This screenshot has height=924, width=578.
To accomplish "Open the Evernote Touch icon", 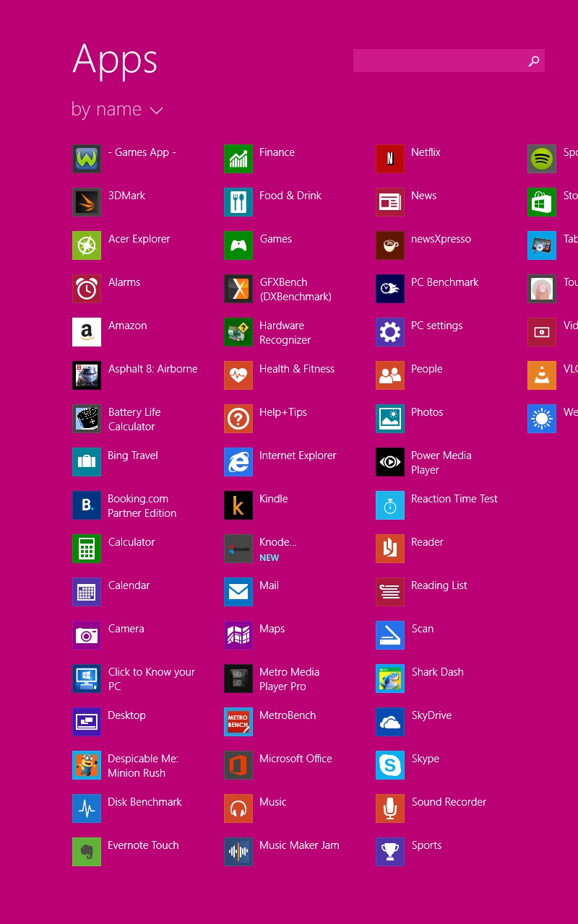I will pos(87,852).
